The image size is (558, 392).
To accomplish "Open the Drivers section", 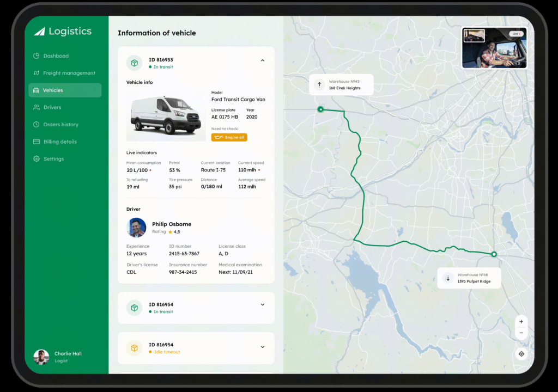I will click(52, 107).
